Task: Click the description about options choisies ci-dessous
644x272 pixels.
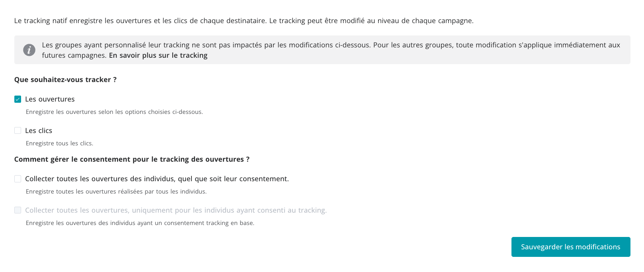Action: 114,112
